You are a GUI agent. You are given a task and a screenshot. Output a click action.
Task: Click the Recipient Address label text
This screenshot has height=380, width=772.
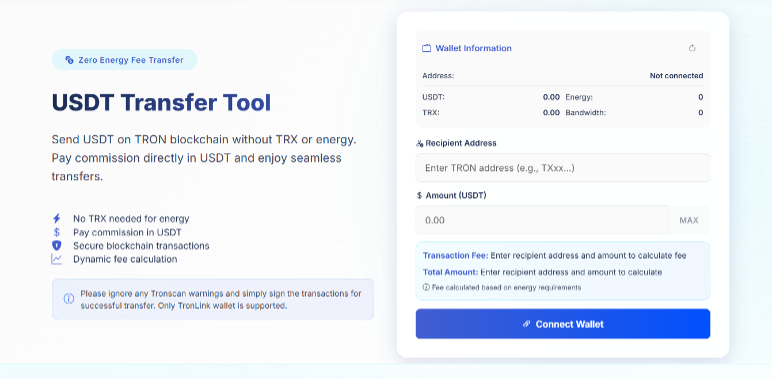tap(461, 143)
